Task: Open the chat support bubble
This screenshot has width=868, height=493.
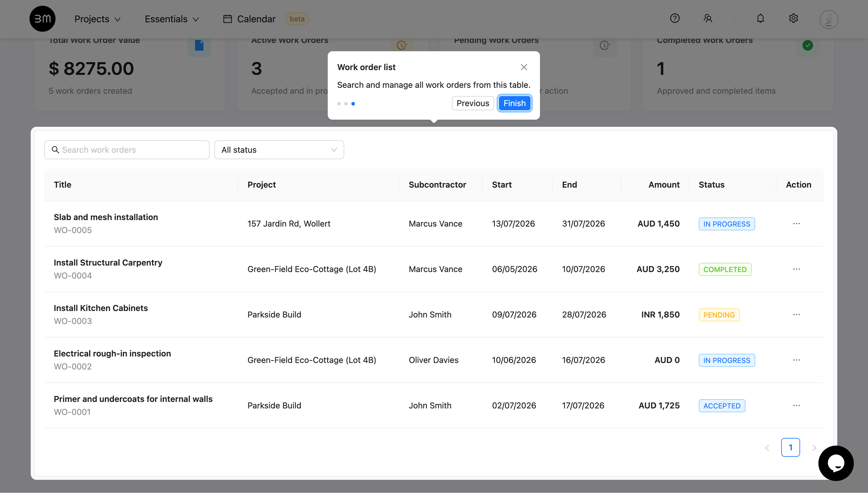Action: [836, 463]
